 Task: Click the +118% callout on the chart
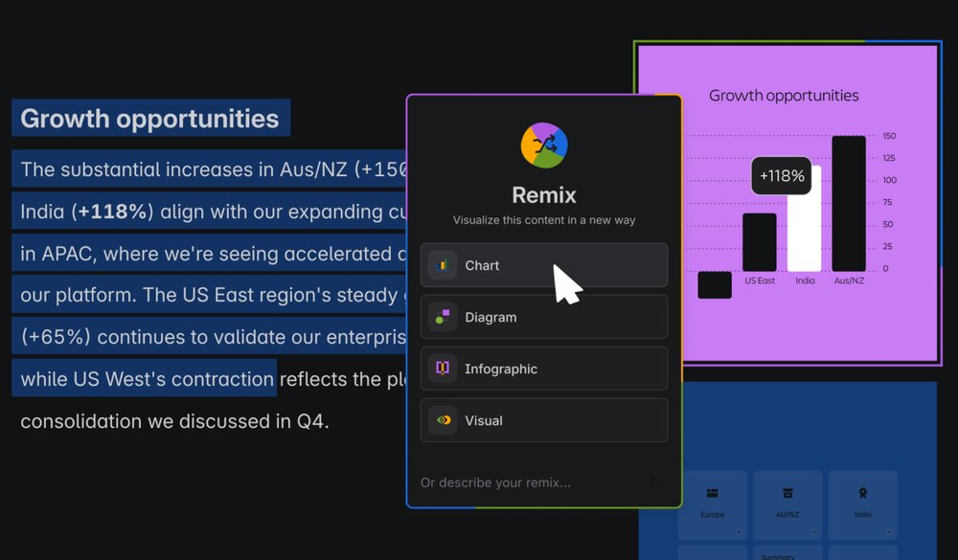pyautogui.click(x=781, y=176)
